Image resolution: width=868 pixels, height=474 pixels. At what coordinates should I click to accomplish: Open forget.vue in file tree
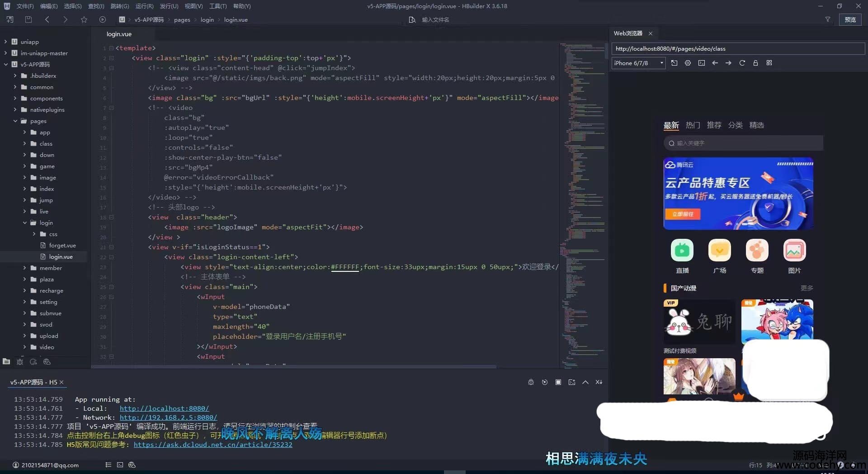(x=62, y=245)
